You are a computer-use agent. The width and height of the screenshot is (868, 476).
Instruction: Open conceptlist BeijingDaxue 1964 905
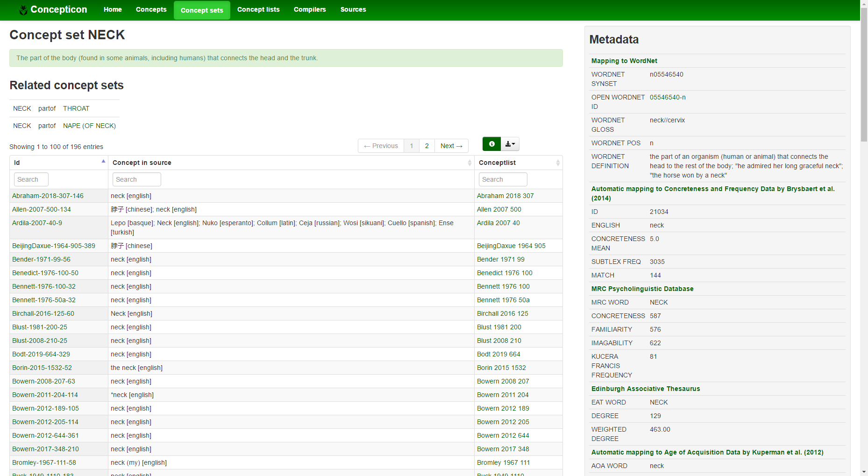point(511,246)
